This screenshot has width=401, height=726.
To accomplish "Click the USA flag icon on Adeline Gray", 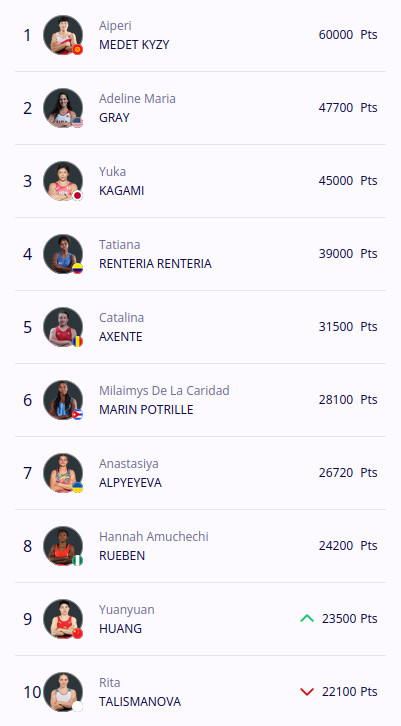I will coord(77,123).
